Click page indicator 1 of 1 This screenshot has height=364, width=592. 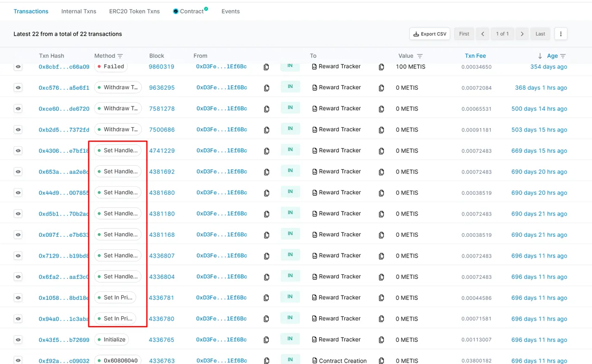(x=502, y=34)
